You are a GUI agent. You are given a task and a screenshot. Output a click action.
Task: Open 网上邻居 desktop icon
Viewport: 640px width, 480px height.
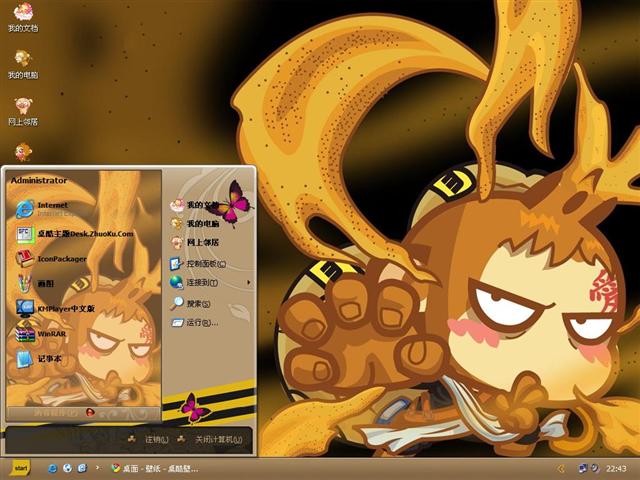23,111
